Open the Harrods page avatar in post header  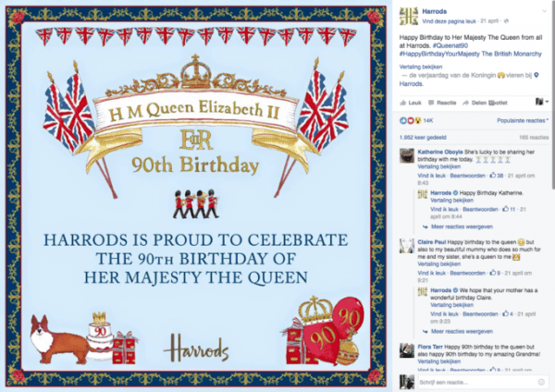click(x=409, y=16)
